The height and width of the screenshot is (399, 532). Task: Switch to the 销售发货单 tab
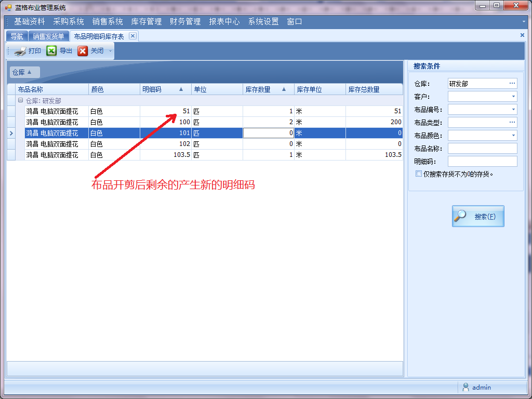(x=48, y=36)
